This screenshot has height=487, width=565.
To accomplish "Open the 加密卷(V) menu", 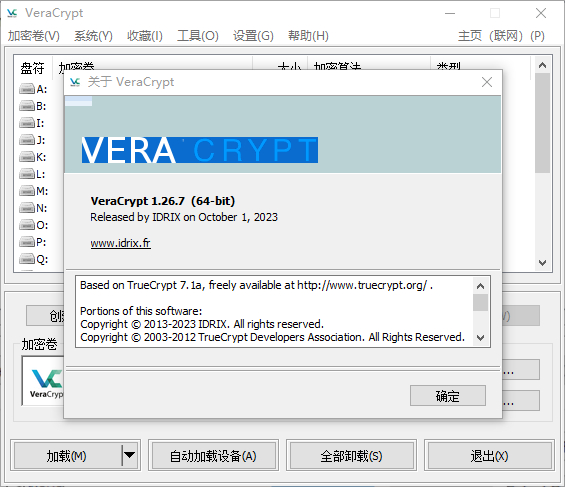I will coord(34,36).
